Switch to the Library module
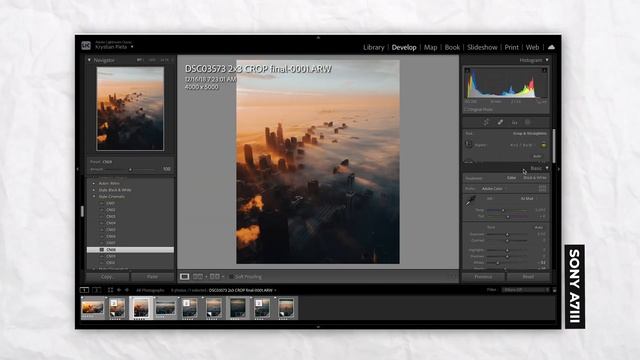640x360 pixels. tap(374, 47)
